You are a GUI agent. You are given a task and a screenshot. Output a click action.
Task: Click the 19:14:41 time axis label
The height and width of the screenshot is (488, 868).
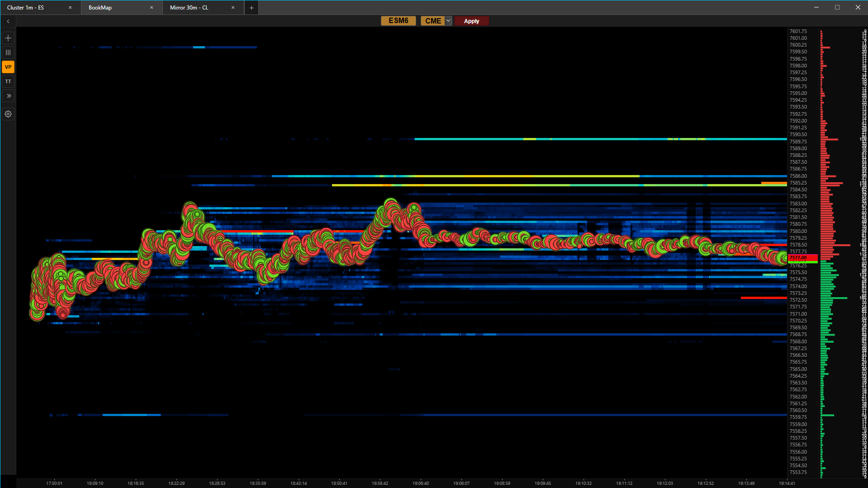tap(787, 483)
